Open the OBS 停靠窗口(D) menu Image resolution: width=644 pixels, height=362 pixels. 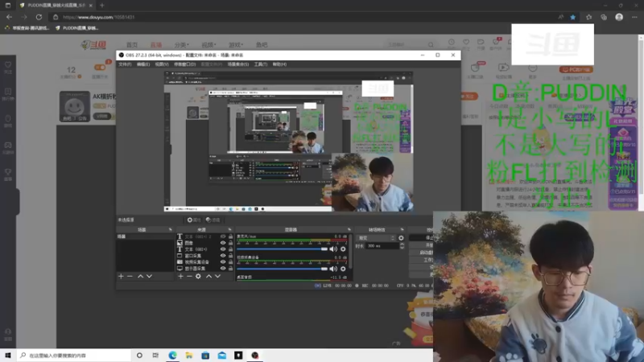click(185, 64)
